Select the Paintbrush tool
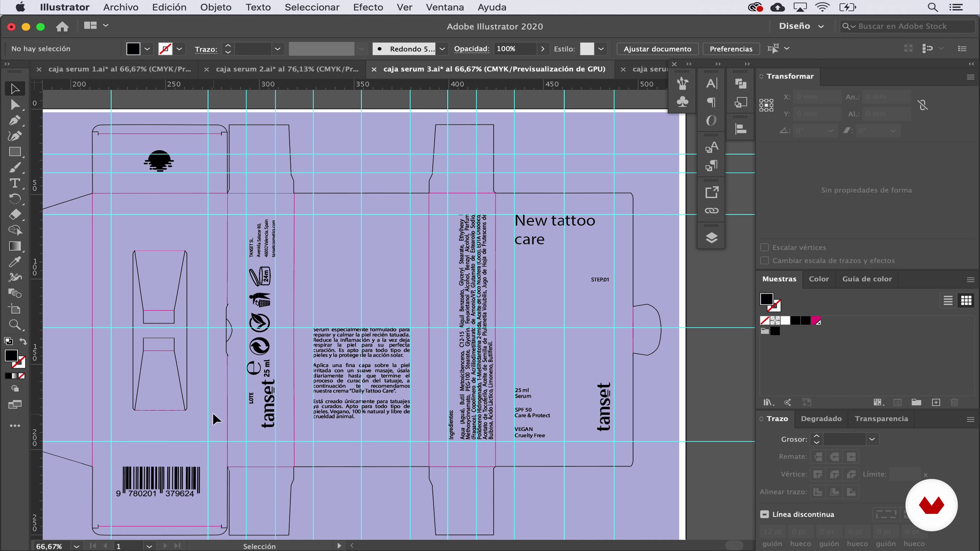This screenshot has width=980, height=551. (x=15, y=167)
